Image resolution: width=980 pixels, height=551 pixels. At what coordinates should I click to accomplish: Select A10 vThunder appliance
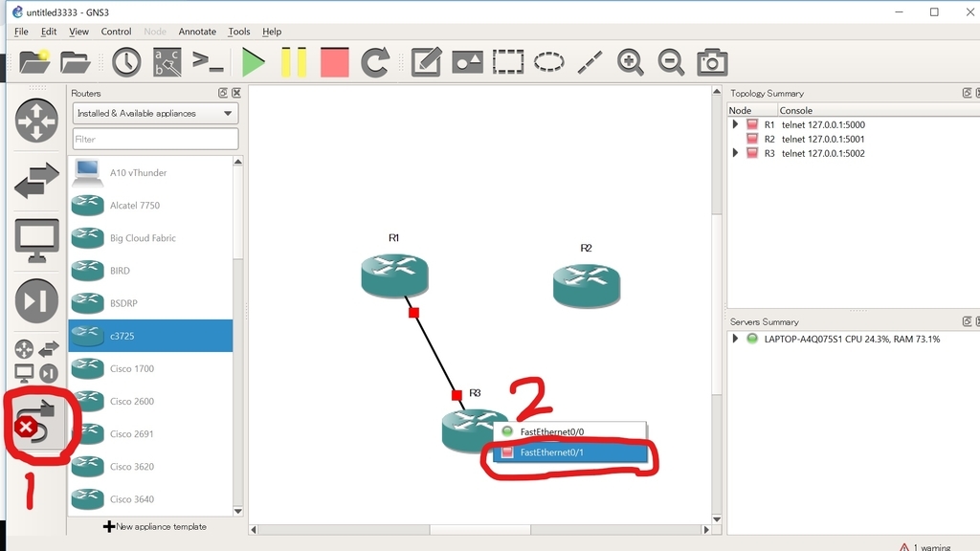[x=150, y=172]
